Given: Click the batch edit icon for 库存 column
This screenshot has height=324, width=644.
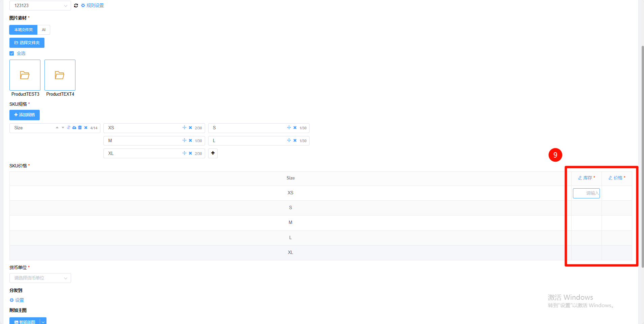Looking at the screenshot, I should click(x=580, y=178).
